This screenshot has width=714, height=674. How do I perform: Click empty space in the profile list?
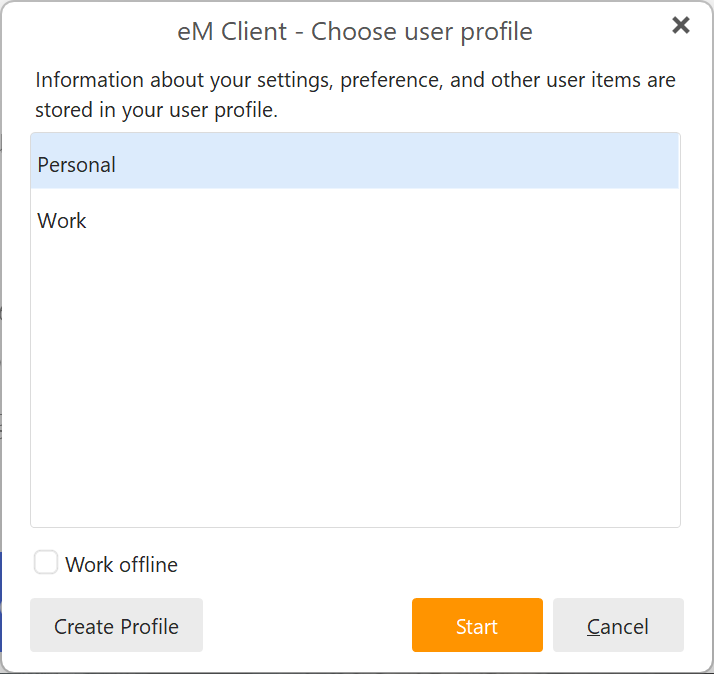click(355, 387)
